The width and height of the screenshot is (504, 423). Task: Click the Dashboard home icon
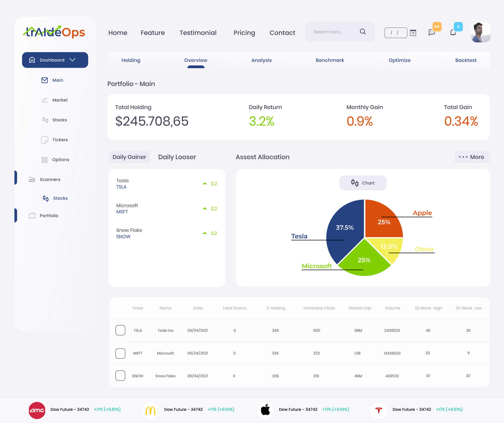(32, 60)
